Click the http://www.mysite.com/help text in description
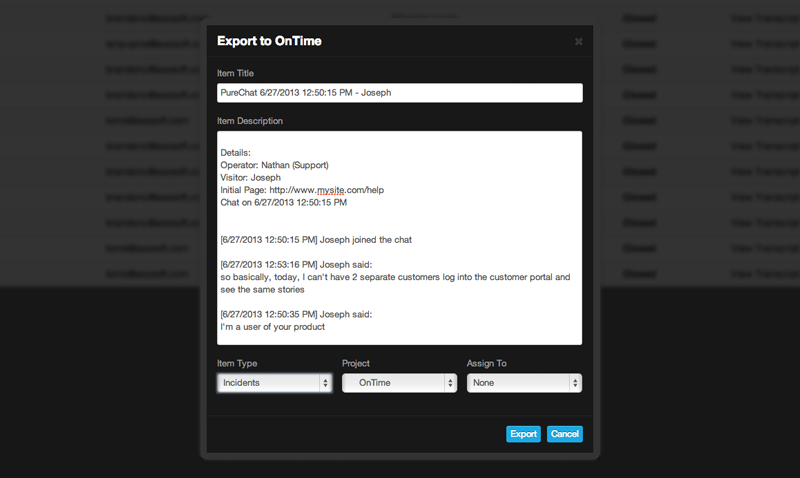Image resolution: width=800 pixels, height=478 pixels. [x=327, y=190]
